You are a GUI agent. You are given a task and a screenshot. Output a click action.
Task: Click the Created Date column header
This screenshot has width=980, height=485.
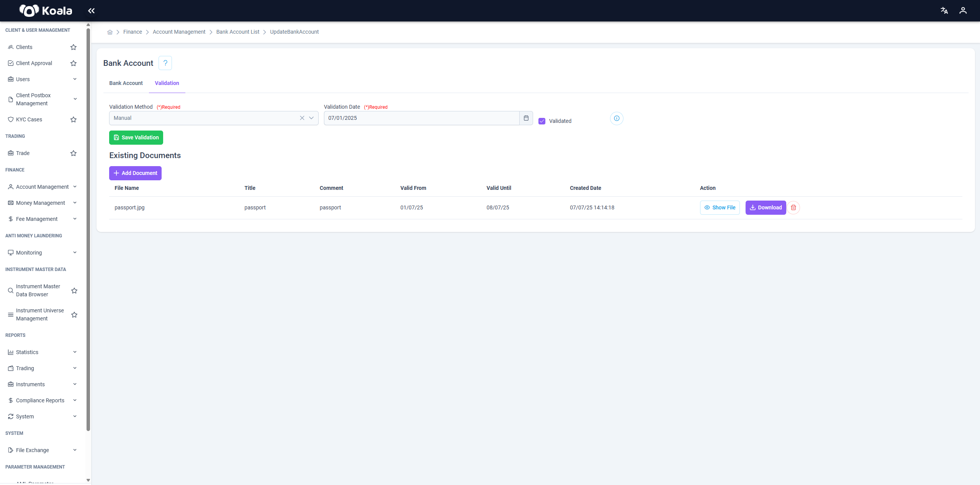point(586,188)
